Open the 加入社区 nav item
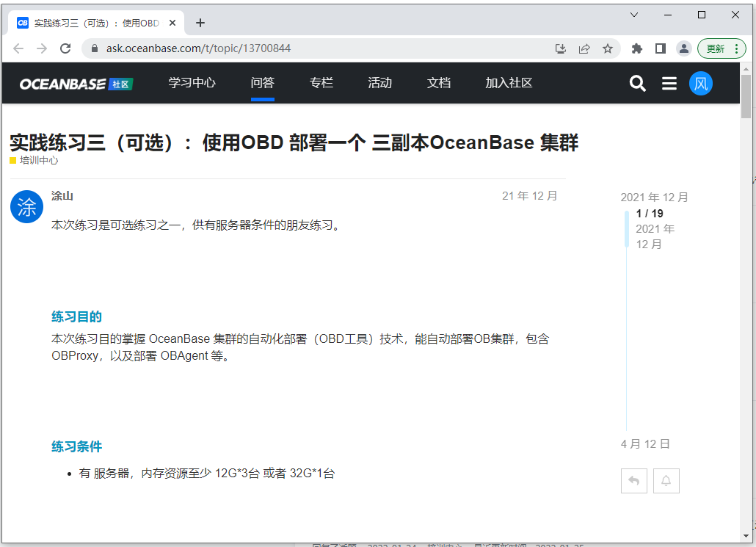Viewport: 756px width, 547px height. (509, 83)
